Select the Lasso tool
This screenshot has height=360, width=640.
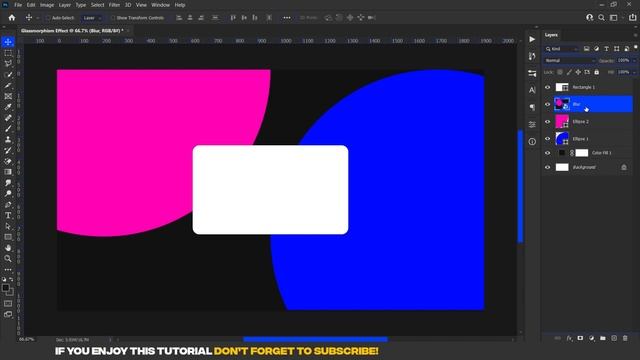tap(8, 64)
